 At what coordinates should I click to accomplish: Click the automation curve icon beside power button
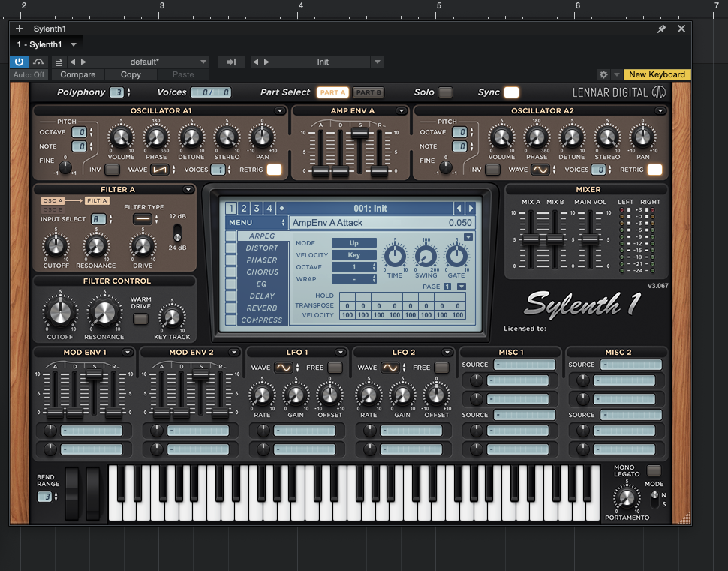38,62
